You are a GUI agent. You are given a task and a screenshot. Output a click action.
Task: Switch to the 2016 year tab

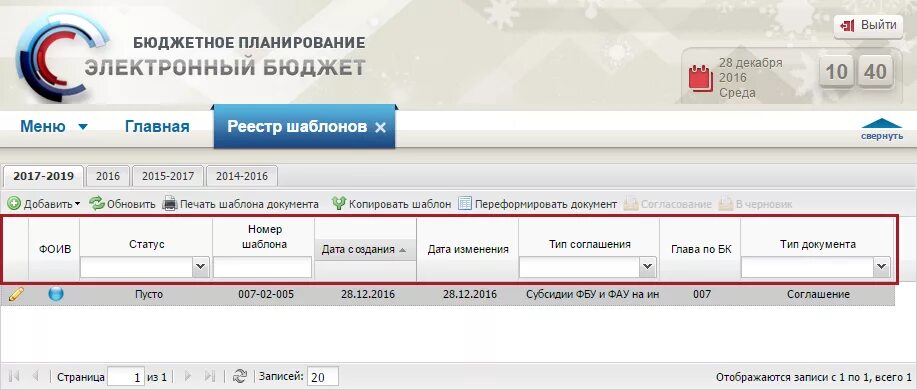[108, 176]
